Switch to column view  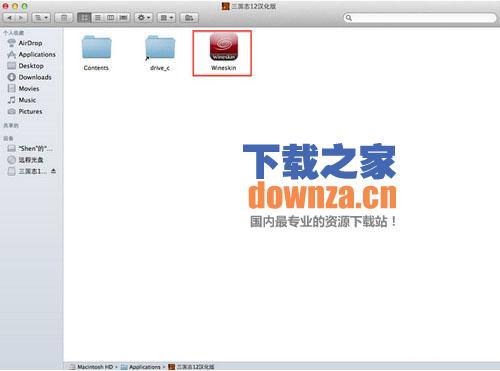point(110,17)
